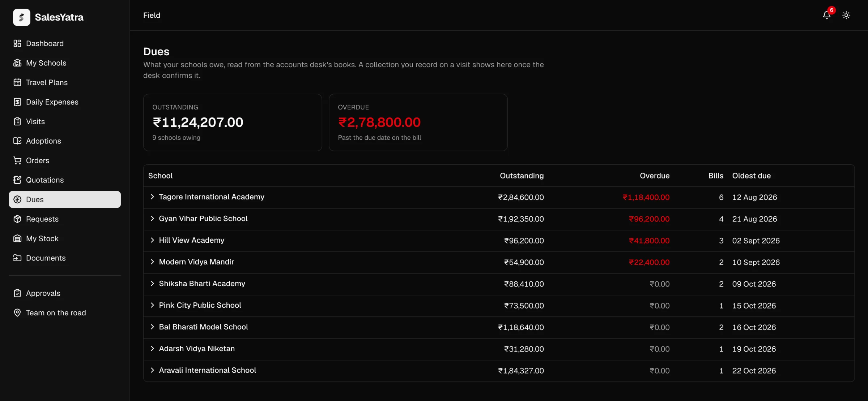Click the Adoptions book icon

pos(17,141)
